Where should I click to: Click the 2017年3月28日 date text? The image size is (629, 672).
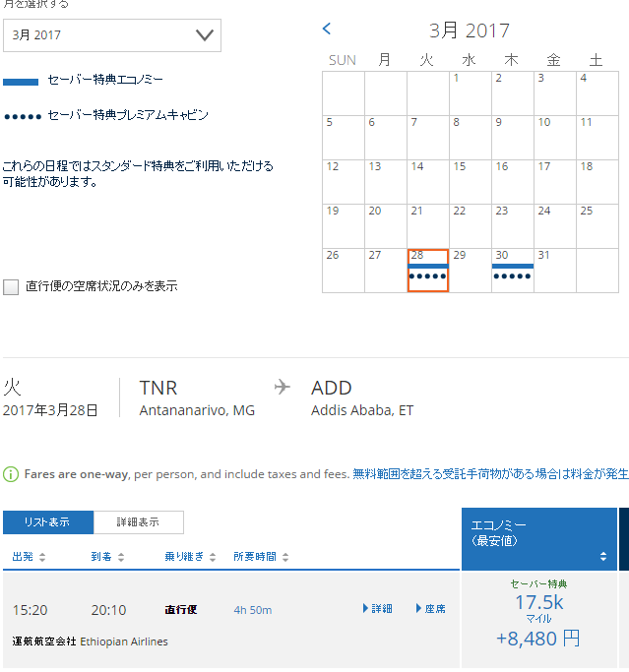tap(50, 410)
